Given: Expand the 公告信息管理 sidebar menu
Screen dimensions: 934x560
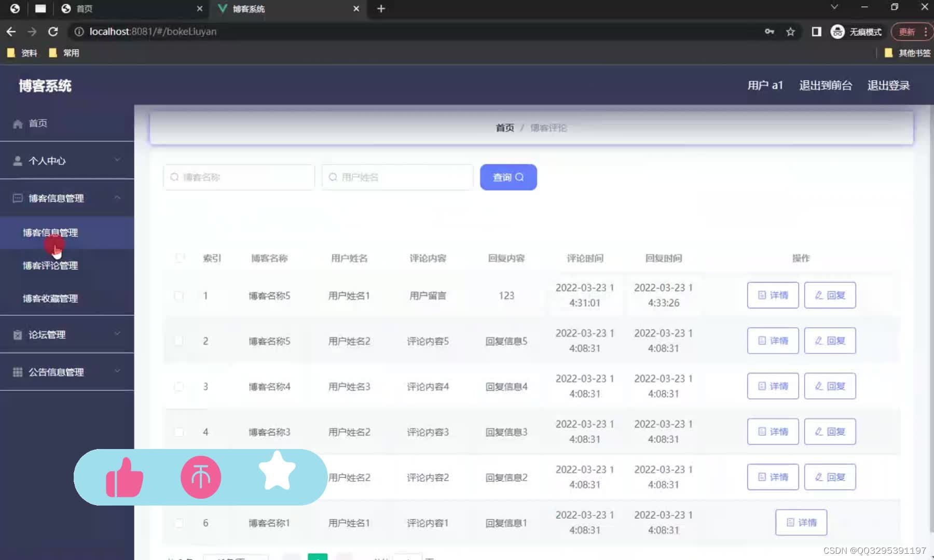Looking at the screenshot, I should tap(67, 372).
